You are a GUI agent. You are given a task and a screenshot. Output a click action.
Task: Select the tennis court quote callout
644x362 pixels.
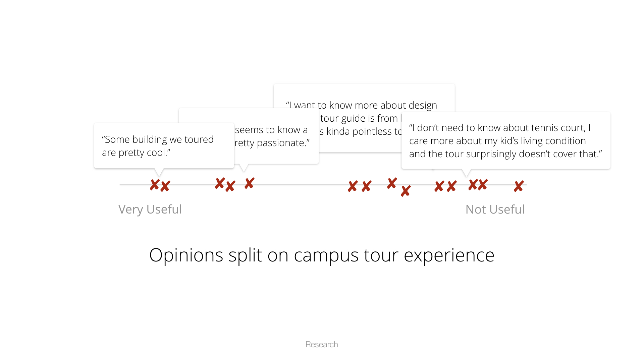tap(506, 141)
